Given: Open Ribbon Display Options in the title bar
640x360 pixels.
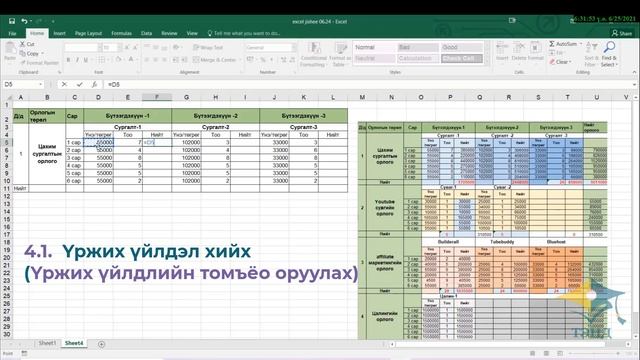Looking at the screenshot, I should [x=512, y=20].
